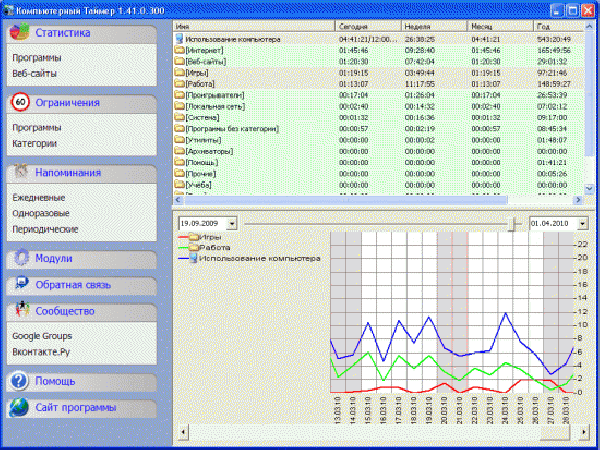Open Помощь using the question mark icon

click(x=19, y=381)
